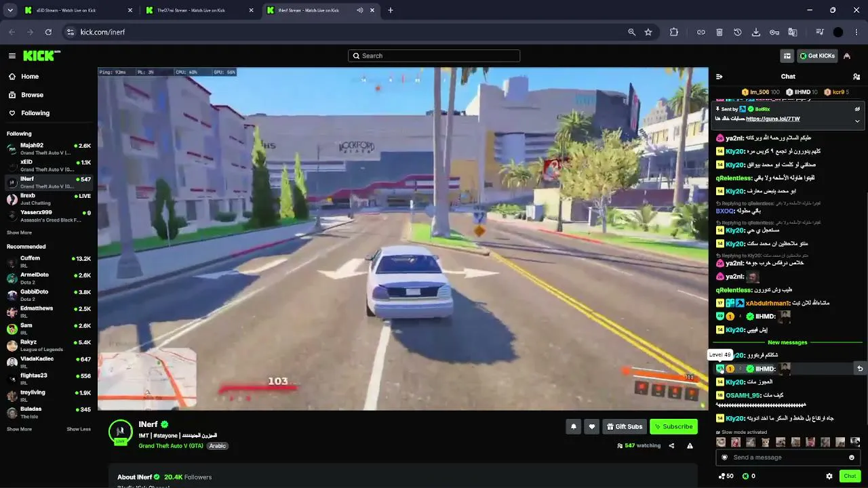Open the guns.lol/7TW link in chat
868x488 pixels.
[x=773, y=119]
